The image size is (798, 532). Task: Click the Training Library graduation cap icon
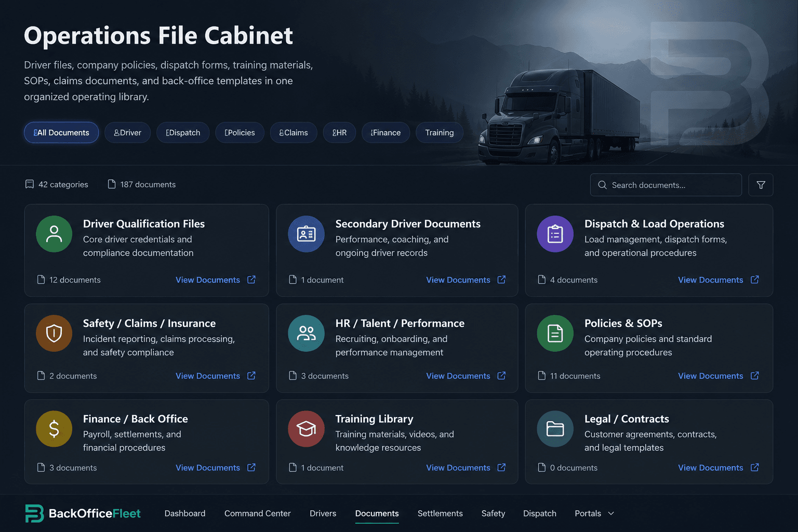(307, 429)
